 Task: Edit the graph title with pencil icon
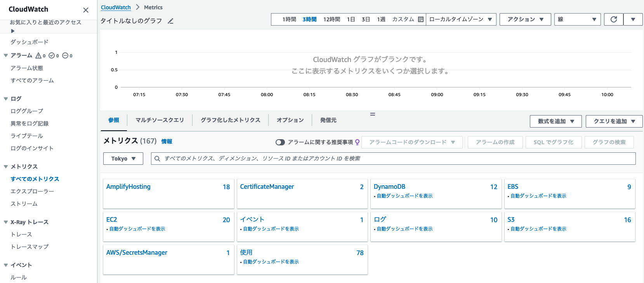click(170, 21)
